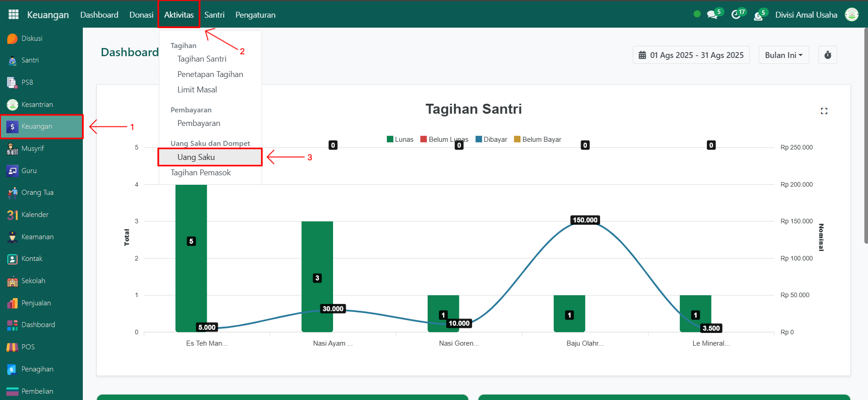Open the Pengaturan menu in navbar
The width and height of the screenshot is (868, 400).
pos(255,14)
